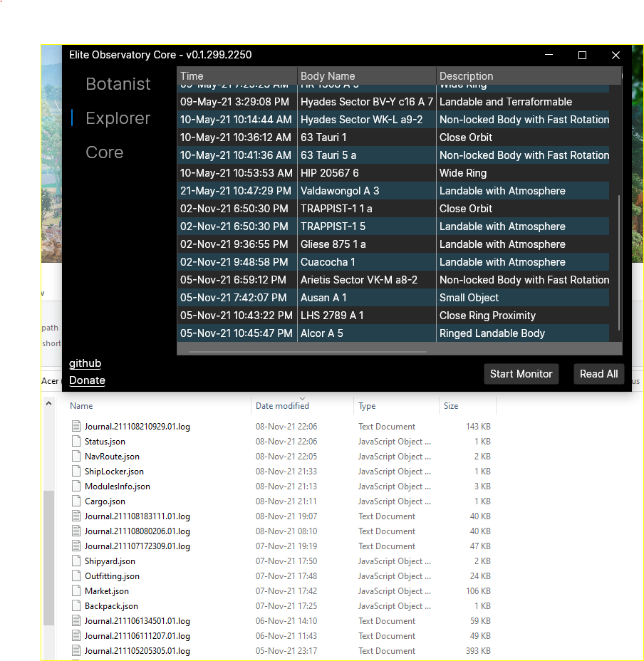Click the Ringed Landable Body description cell
The height and width of the screenshot is (661, 644).
tap(523, 333)
